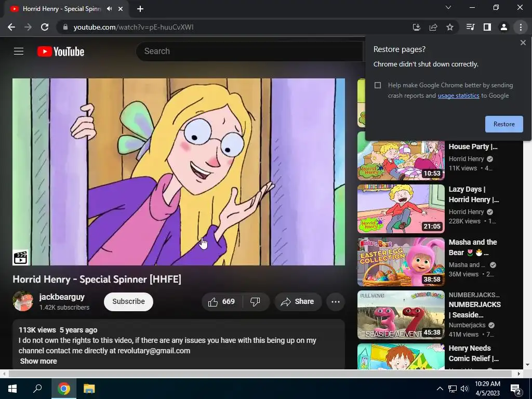The image size is (532, 399).
Task: Dismiss the Restore pages popup
Action: [x=523, y=43]
